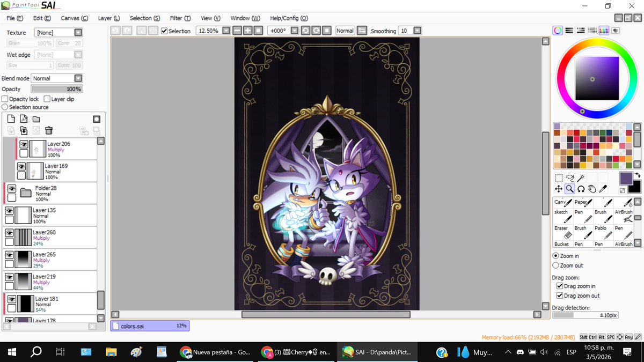Select the Rotate canvas tool
Viewport: 644px width, 362px height.
click(581, 189)
